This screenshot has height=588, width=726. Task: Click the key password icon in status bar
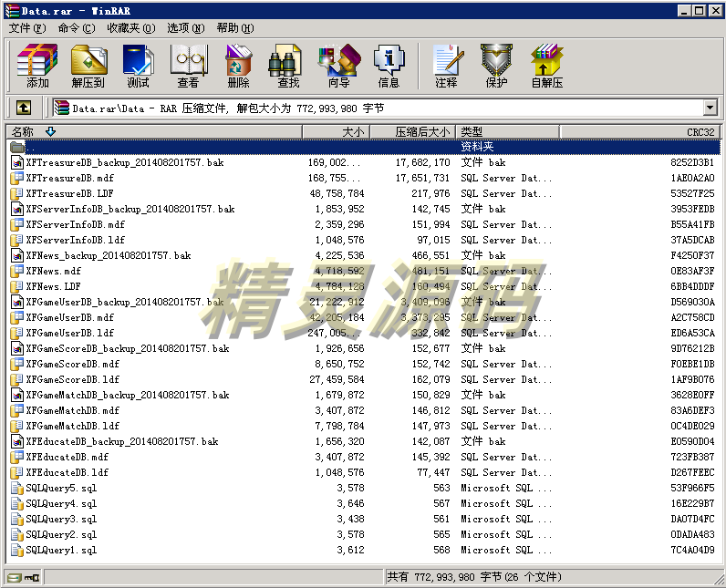point(32,577)
